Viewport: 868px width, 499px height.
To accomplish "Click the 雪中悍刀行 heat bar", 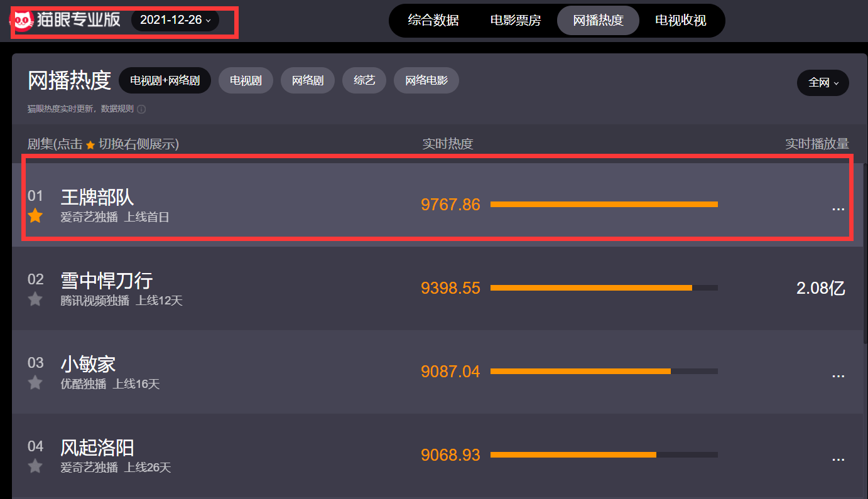I will [x=604, y=287].
